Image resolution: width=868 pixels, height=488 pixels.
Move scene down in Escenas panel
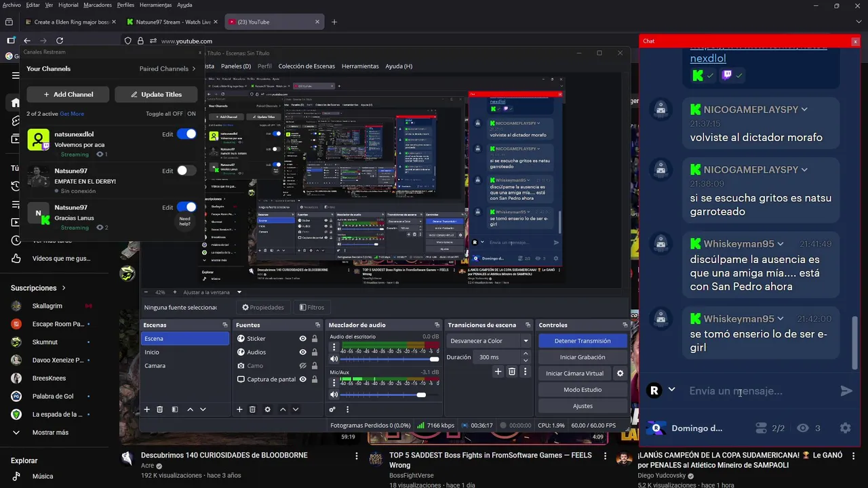click(x=203, y=409)
